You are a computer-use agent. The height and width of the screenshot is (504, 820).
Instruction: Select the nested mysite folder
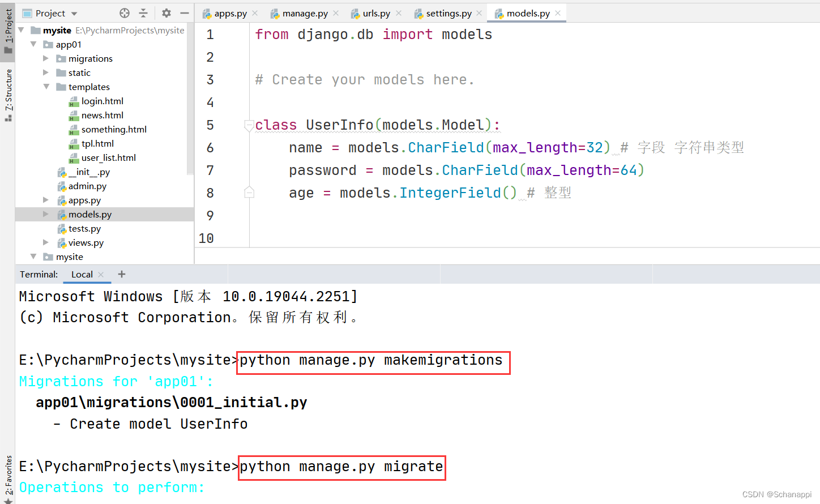[x=69, y=257]
